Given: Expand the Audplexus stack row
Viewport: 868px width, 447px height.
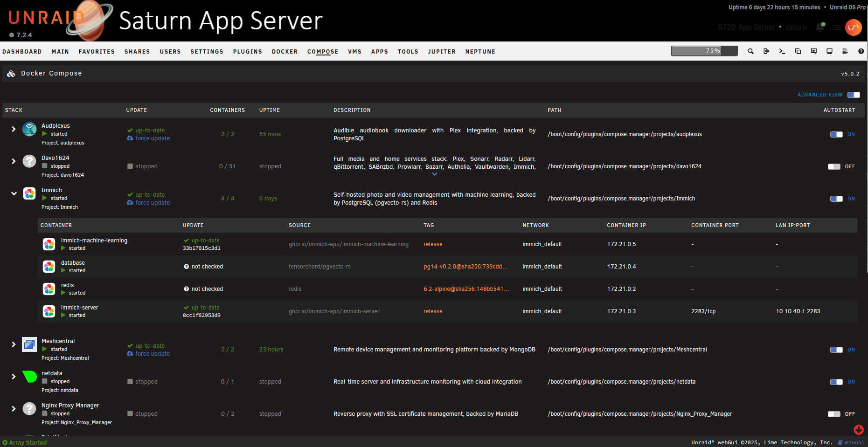Looking at the screenshot, I should tap(14, 129).
